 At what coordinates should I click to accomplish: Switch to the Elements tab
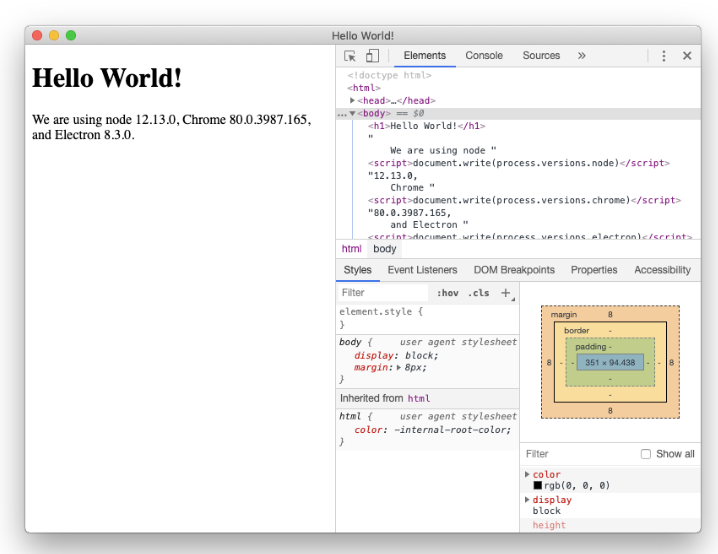pos(424,56)
